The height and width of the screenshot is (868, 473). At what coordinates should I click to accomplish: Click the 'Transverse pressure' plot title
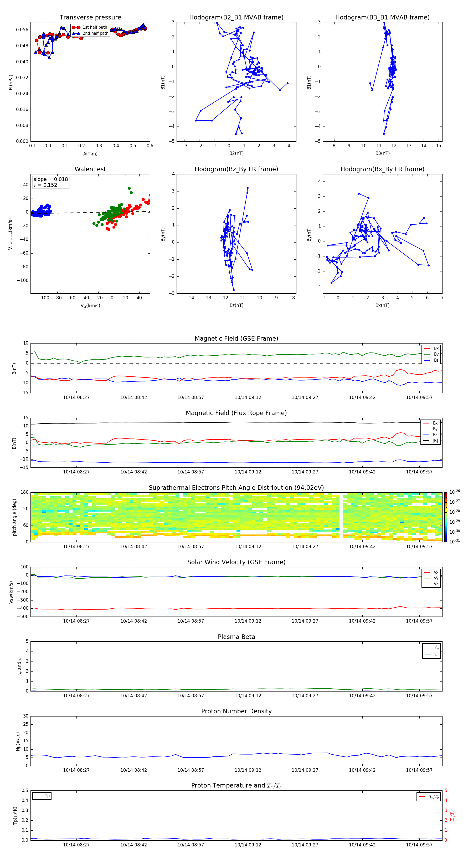click(x=90, y=18)
